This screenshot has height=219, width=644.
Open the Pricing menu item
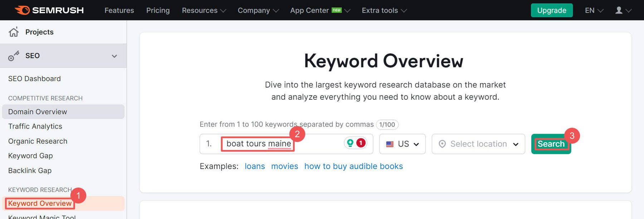coord(158,10)
